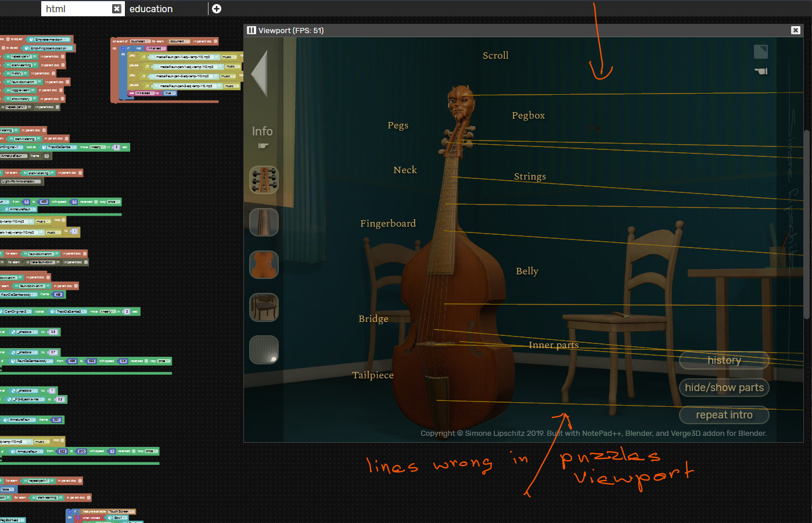
Task: Select the chair thumbnail button
Action: [264, 307]
